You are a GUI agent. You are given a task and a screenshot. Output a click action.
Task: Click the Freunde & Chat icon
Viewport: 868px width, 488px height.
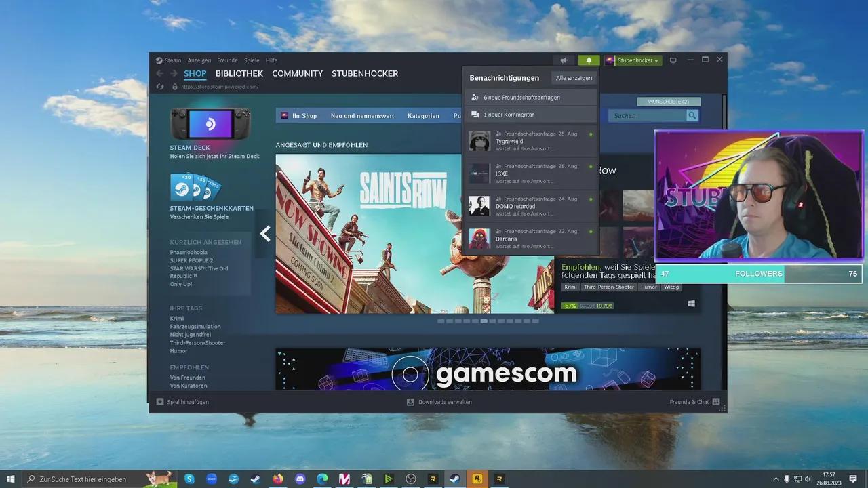point(715,402)
